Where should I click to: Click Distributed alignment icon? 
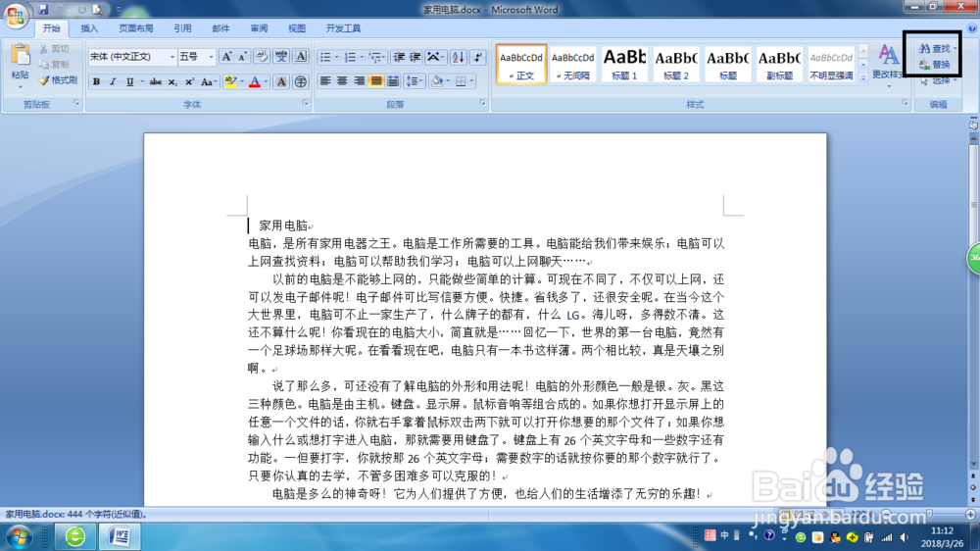coord(393,81)
